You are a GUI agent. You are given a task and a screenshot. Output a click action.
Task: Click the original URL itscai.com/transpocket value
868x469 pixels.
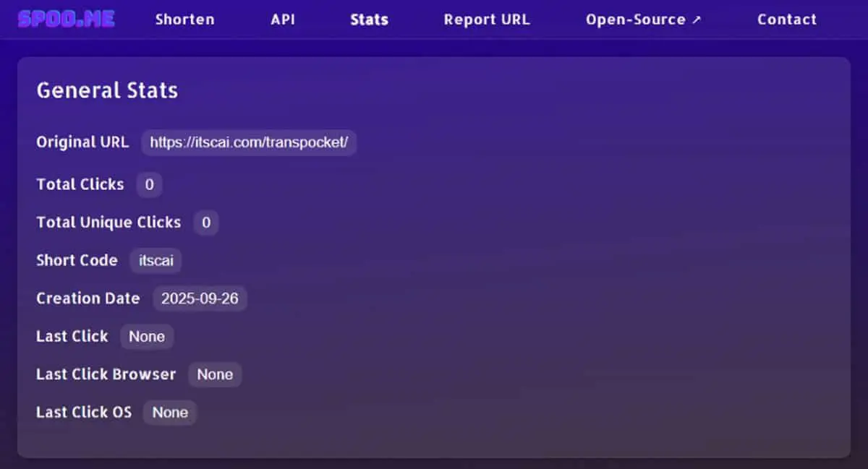(249, 142)
